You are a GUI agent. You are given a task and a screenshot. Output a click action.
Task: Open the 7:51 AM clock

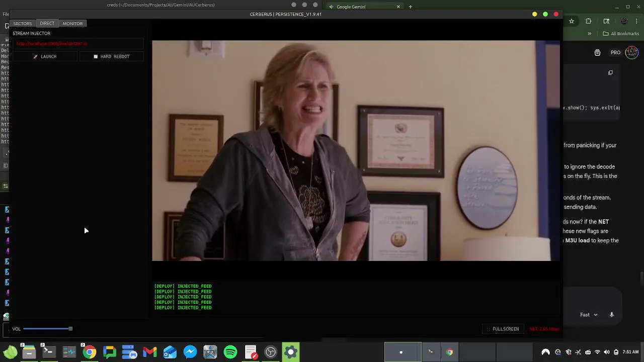tap(631, 352)
